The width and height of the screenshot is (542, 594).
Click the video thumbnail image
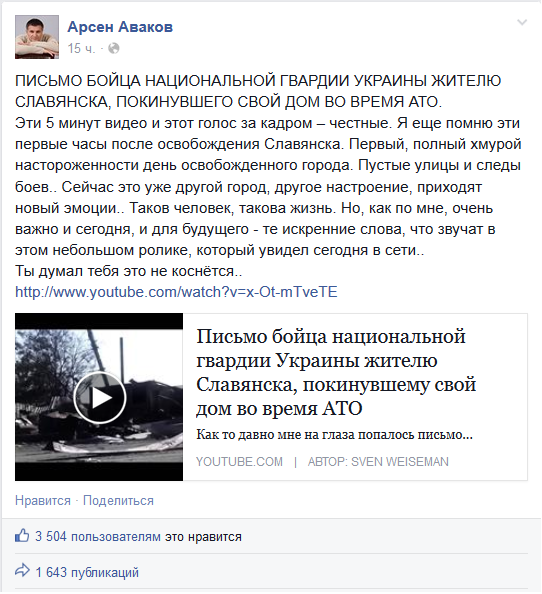[x=99, y=397]
